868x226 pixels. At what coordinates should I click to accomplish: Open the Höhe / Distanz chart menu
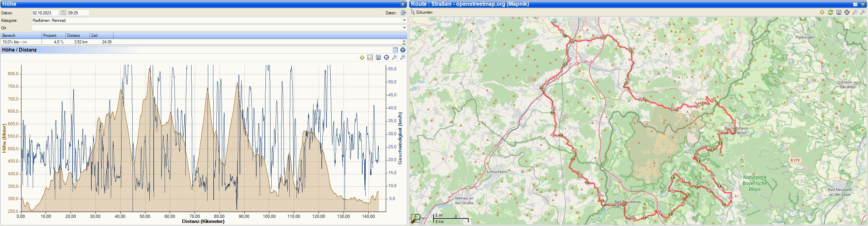(x=403, y=50)
